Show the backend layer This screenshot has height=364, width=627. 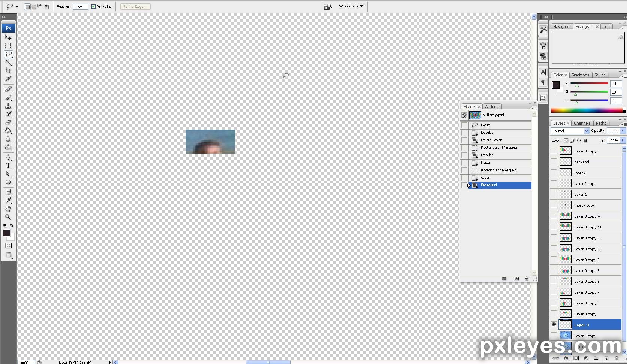click(x=554, y=161)
